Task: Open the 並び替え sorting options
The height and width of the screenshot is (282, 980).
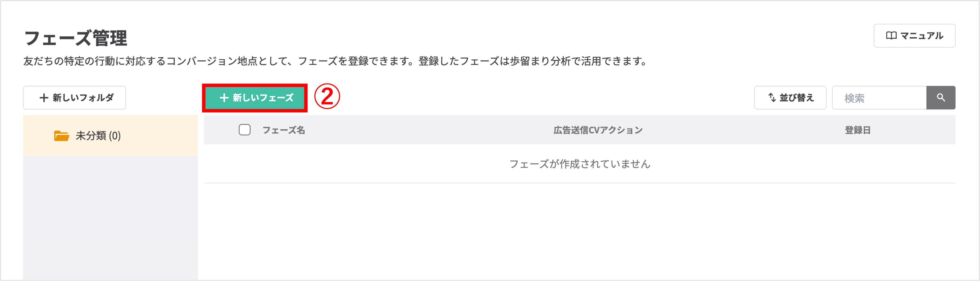Action: coord(790,98)
